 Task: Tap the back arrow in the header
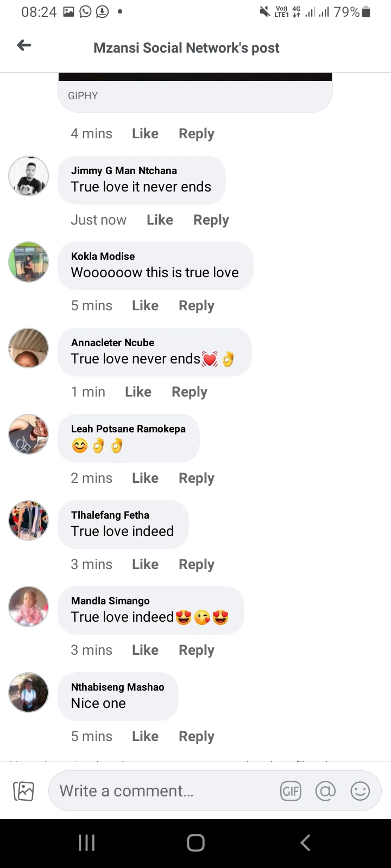pos(24,46)
